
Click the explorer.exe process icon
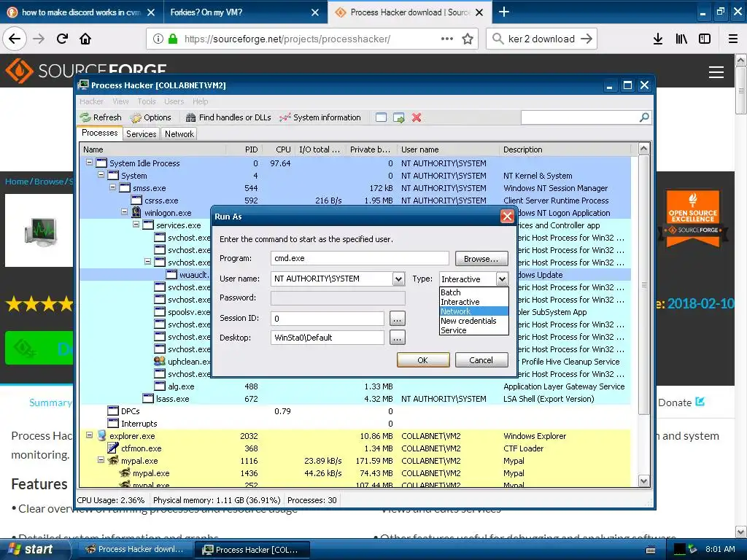click(x=101, y=436)
